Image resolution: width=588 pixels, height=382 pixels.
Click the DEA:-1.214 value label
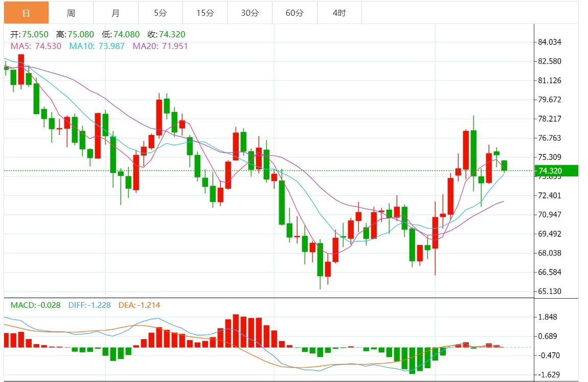pos(139,305)
